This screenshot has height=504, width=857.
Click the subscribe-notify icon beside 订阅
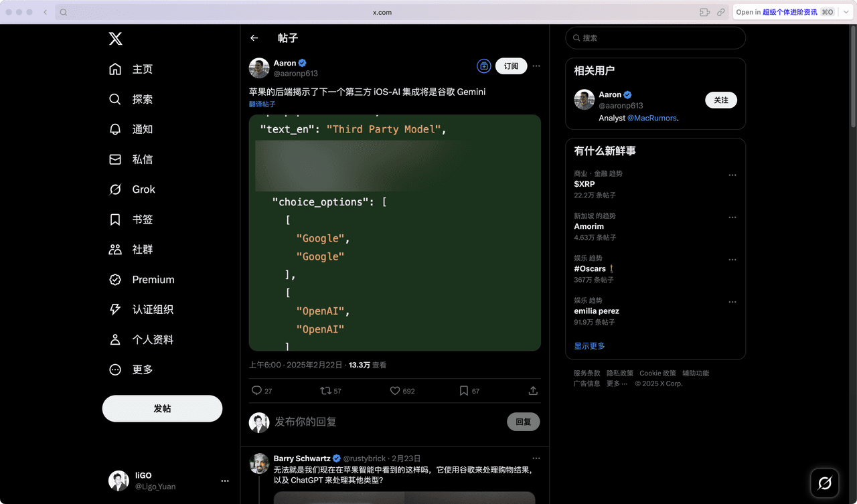click(484, 66)
